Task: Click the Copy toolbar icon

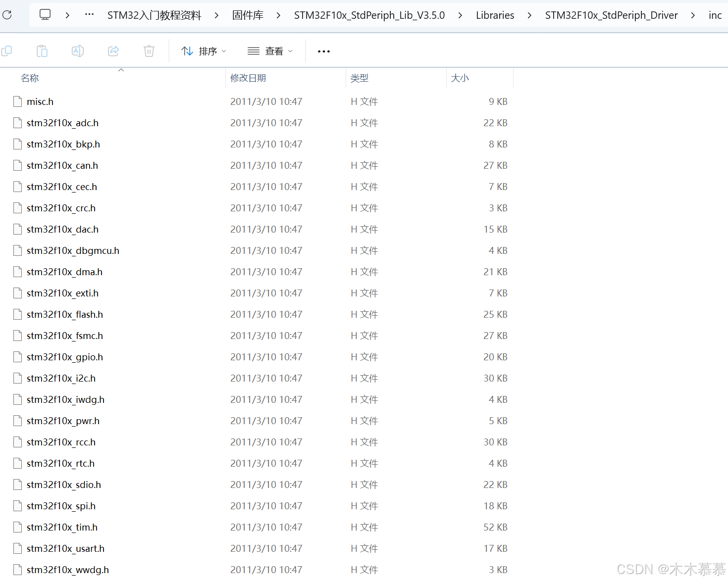Action: 7,51
